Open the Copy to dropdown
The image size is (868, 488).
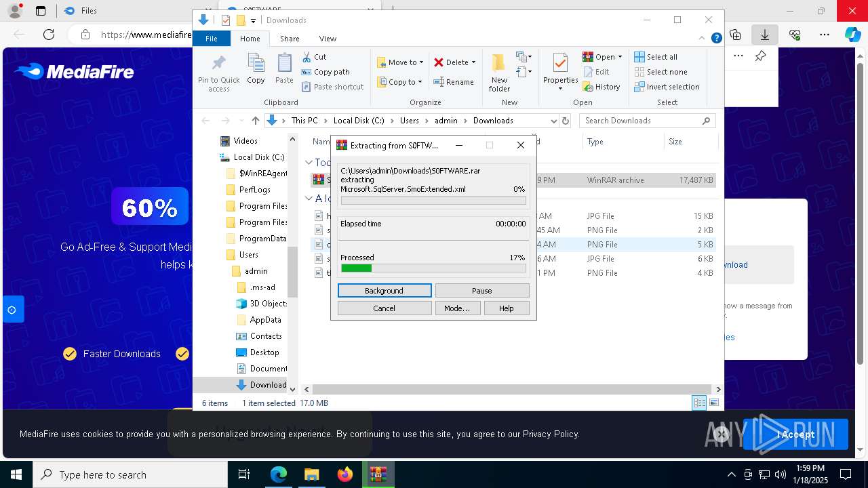click(x=399, y=82)
